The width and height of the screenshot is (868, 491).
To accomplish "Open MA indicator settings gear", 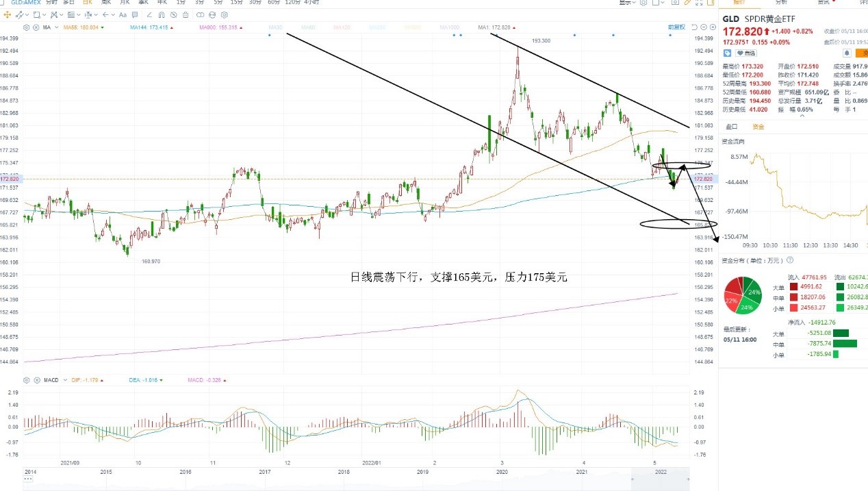I will coord(26,27).
